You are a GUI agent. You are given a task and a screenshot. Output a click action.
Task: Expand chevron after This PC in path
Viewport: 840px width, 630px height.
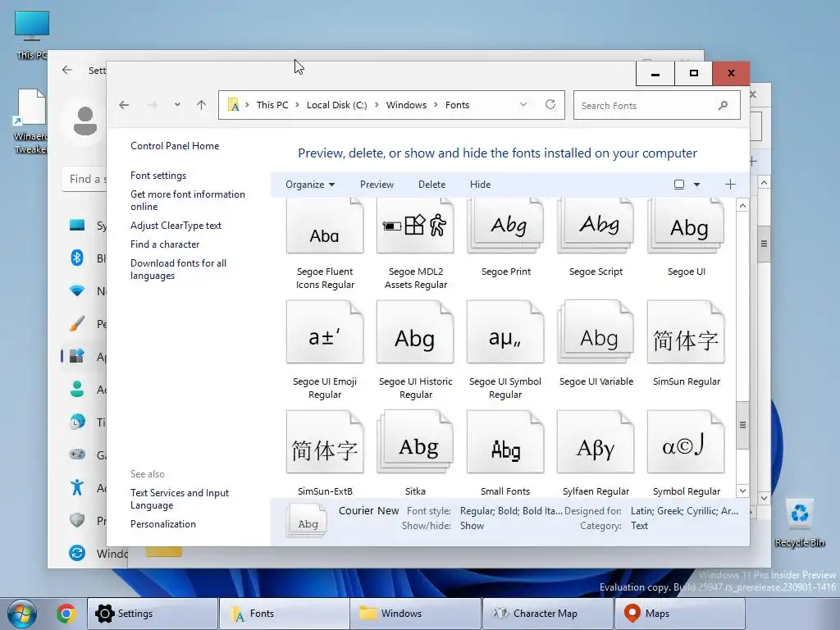[x=297, y=105]
